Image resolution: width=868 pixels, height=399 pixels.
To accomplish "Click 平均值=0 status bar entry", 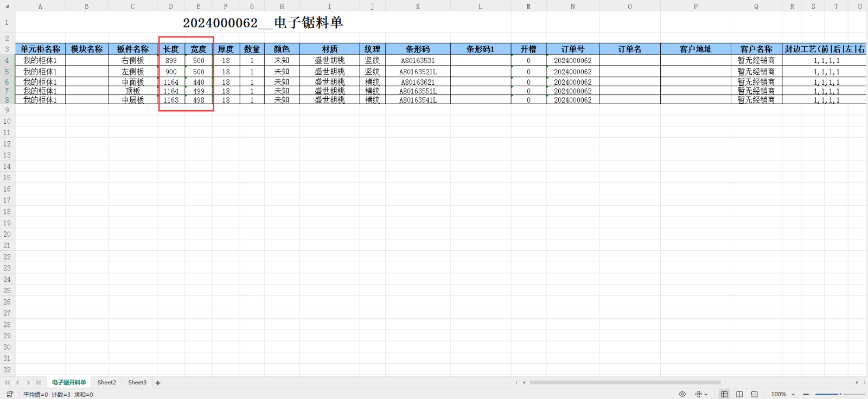I will (x=36, y=395).
